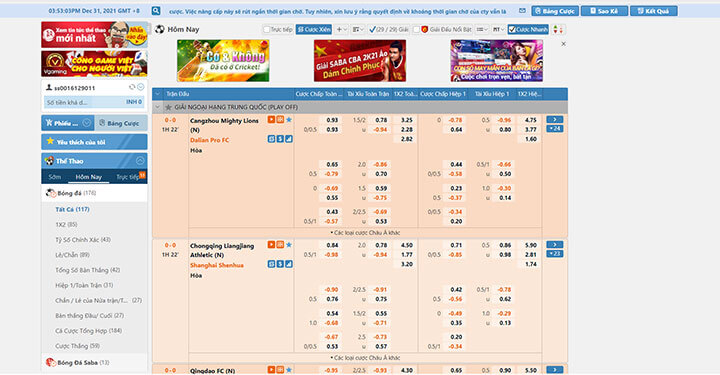This screenshot has height=375, width=720.
Task: Open scoreboard icon for Chongqing Liangjiang match
Action: click(x=280, y=245)
